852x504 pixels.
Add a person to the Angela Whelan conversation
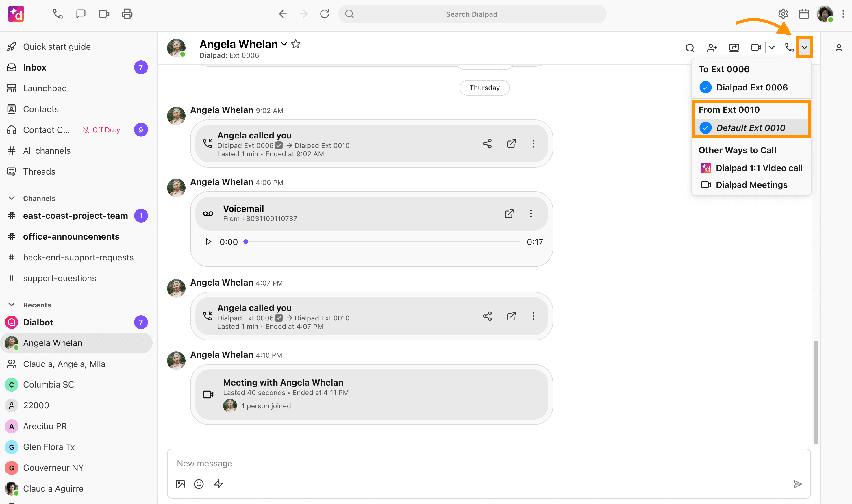712,48
